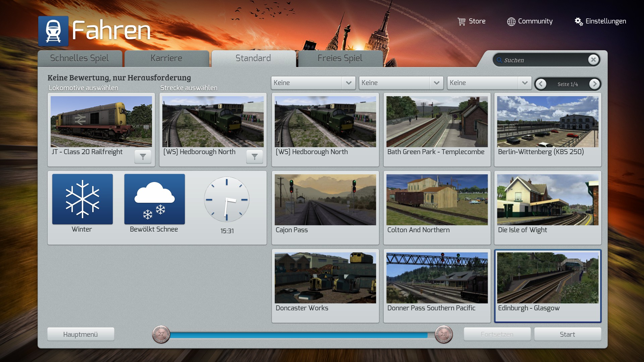
Task: Clear search with the X icon
Action: (593, 60)
